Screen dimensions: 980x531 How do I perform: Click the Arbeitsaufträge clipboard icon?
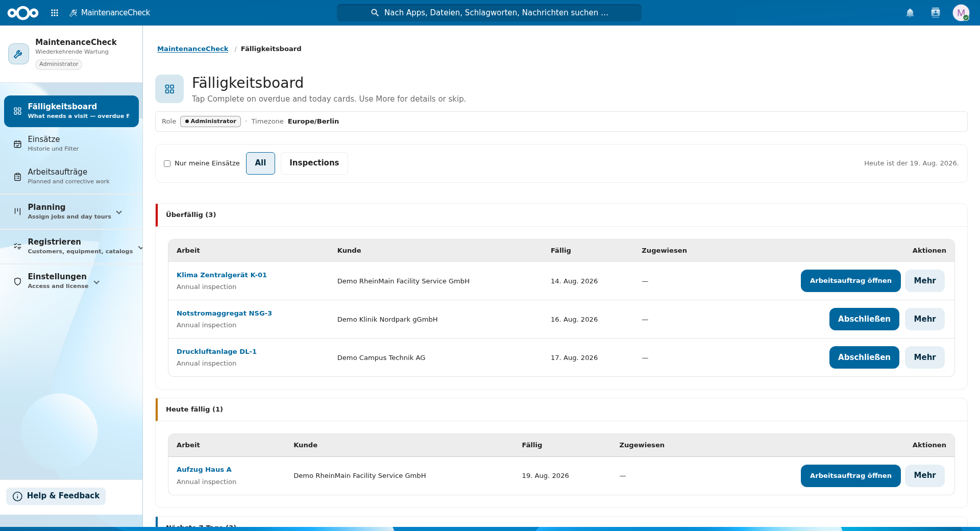(17, 177)
